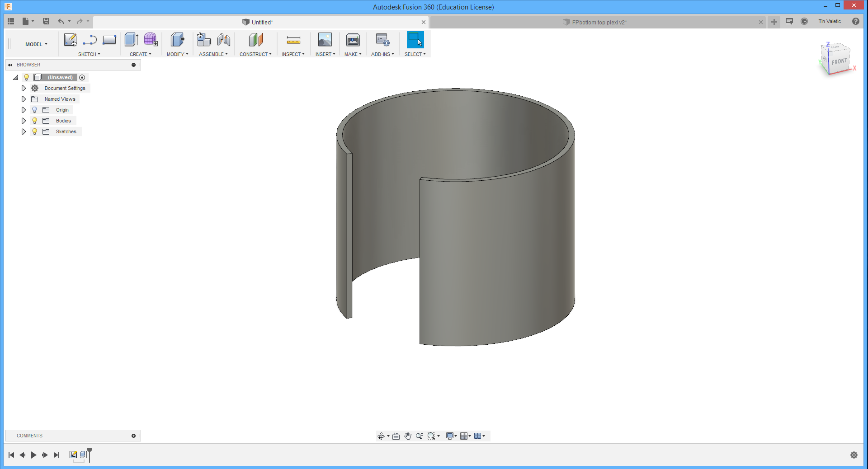Play the timeline
The height and width of the screenshot is (469, 868).
[x=33, y=455]
